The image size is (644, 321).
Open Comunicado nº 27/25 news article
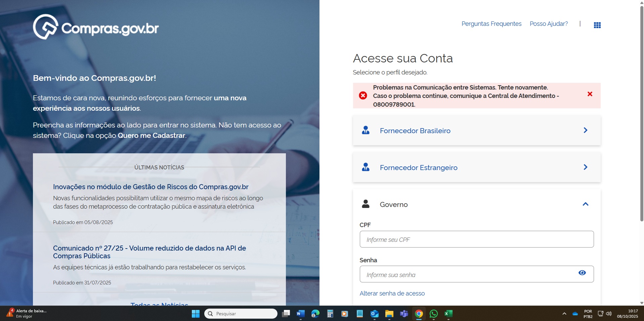[149, 252]
